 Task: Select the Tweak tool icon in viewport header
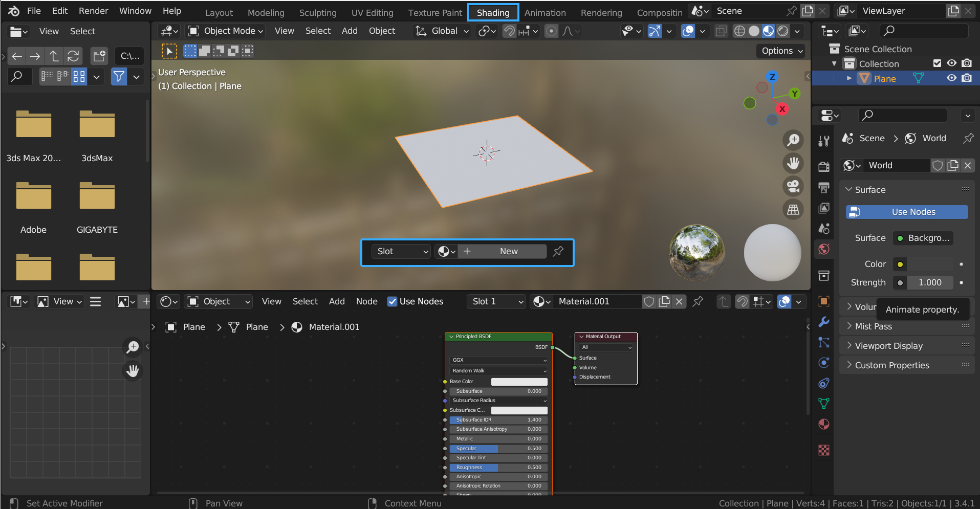tap(169, 51)
